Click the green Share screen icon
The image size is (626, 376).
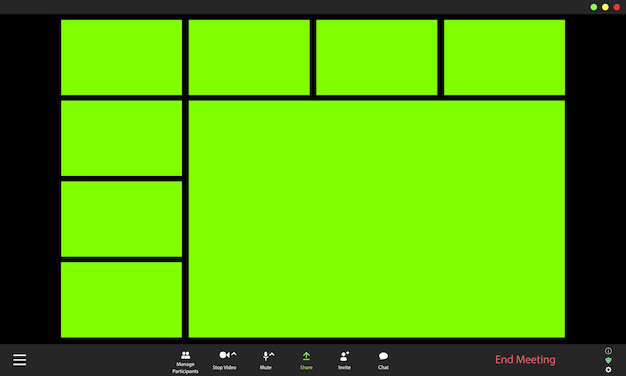point(306,356)
